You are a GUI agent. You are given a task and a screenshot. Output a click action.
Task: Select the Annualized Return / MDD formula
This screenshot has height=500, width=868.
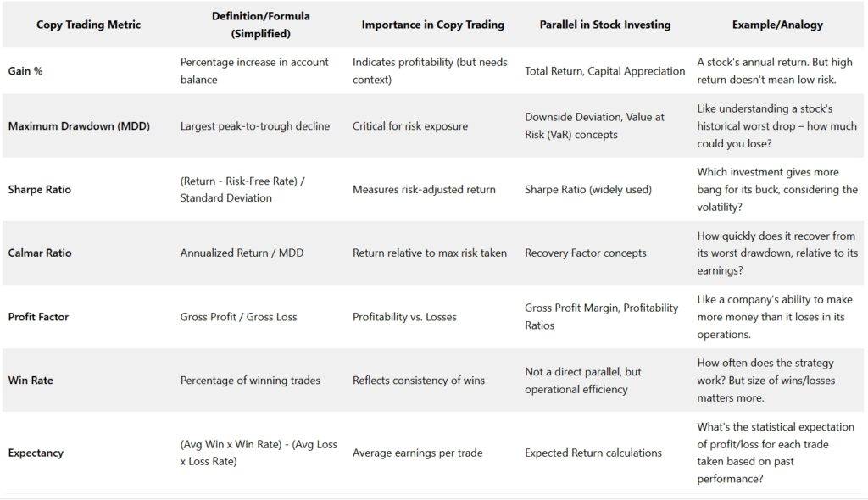(x=242, y=253)
